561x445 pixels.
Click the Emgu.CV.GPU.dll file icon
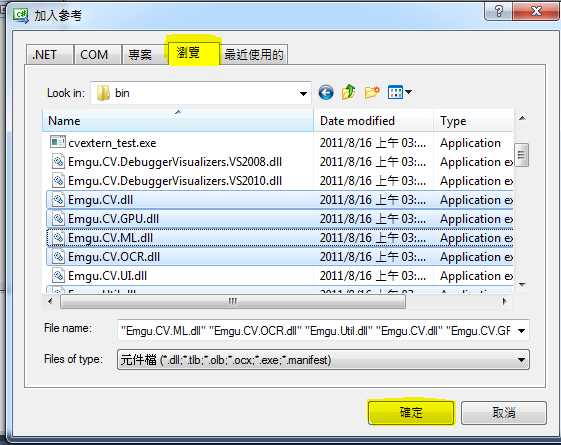pos(58,218)
